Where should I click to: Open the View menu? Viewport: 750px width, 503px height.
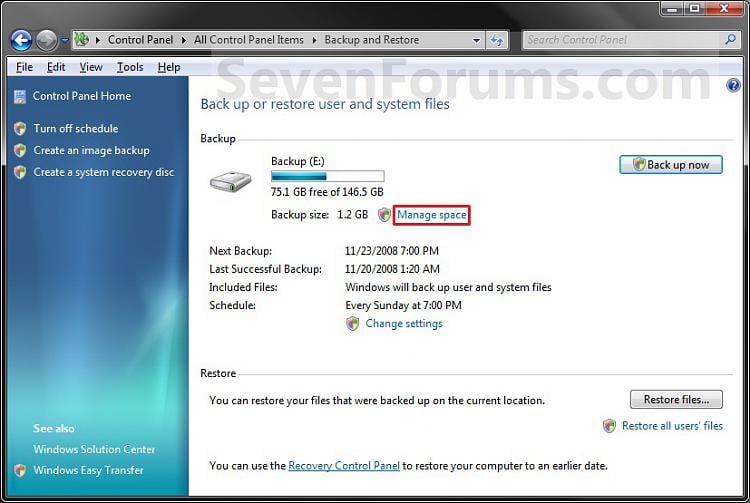(91, 67)
